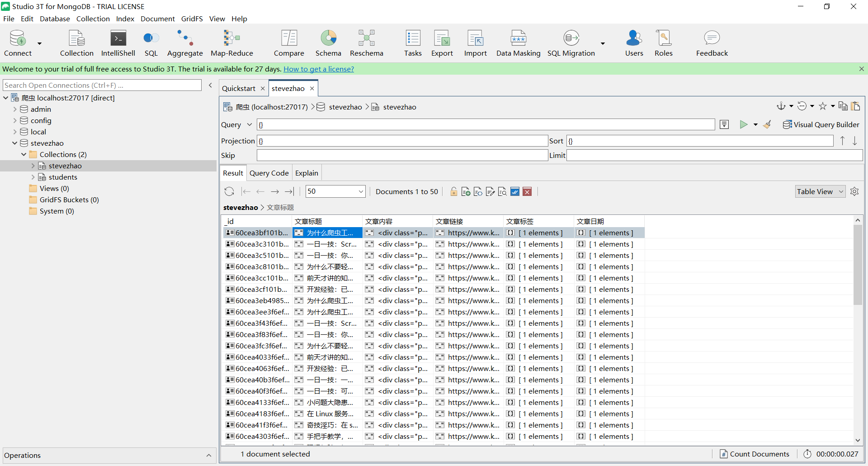The image size is (868, 466).
Task: Click the Import toolbar icon
Action: [475, 43]
